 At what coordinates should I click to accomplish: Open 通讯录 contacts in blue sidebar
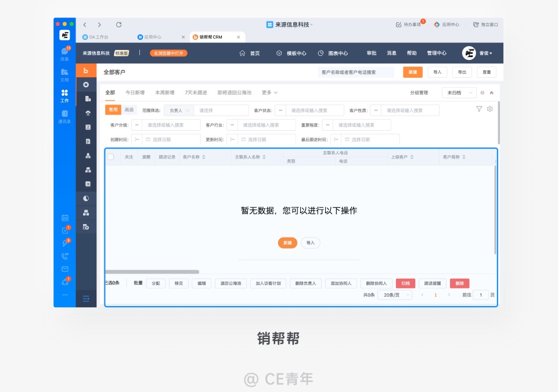(x=65, y=116)
